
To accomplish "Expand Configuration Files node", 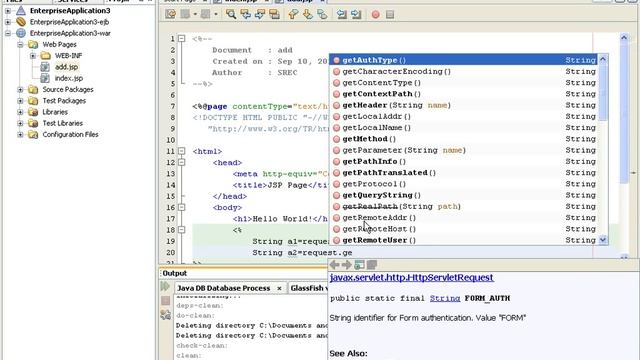I will pos(20,134).
